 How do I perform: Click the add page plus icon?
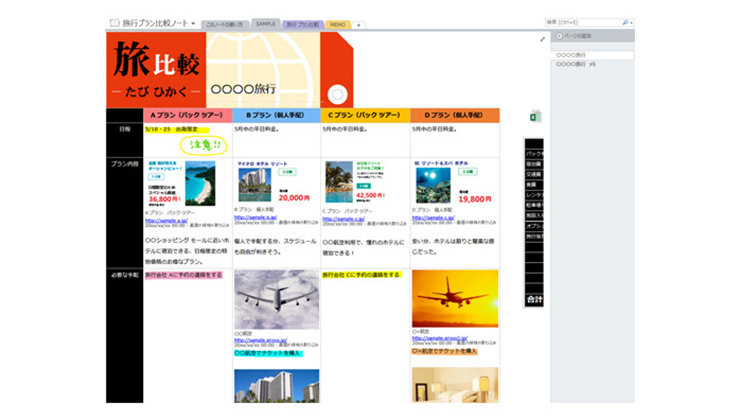point(559,36)
